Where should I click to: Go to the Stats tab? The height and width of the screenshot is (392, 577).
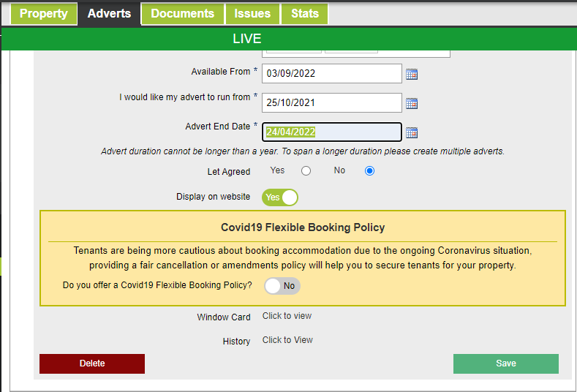tap(304, 14)
